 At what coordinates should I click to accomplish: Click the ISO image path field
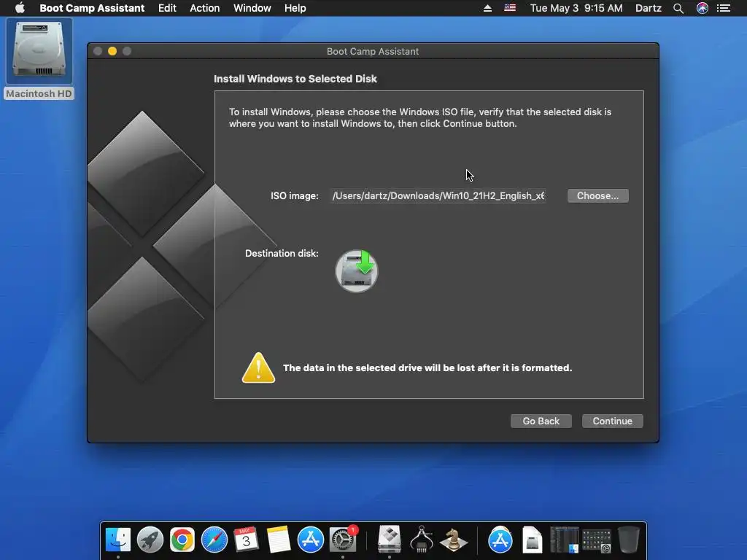438,195
